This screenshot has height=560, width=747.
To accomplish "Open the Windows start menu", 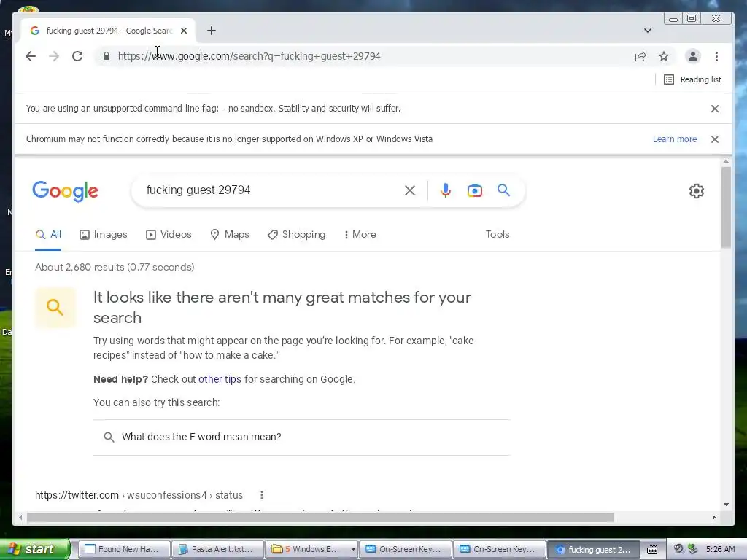I will pos(35,549).
